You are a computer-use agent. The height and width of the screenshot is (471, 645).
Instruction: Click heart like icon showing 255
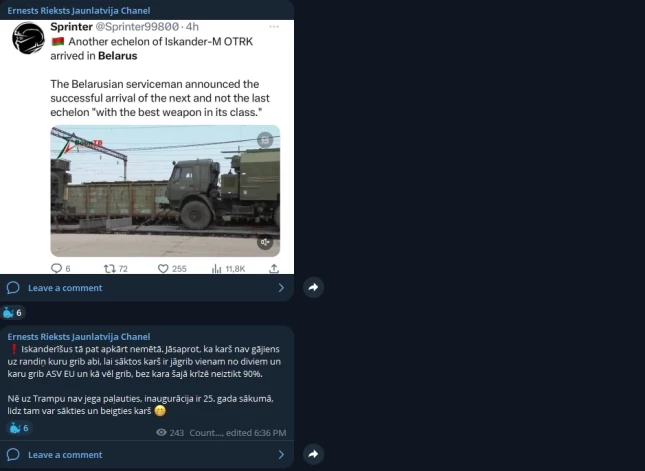[x=163, y=269]
